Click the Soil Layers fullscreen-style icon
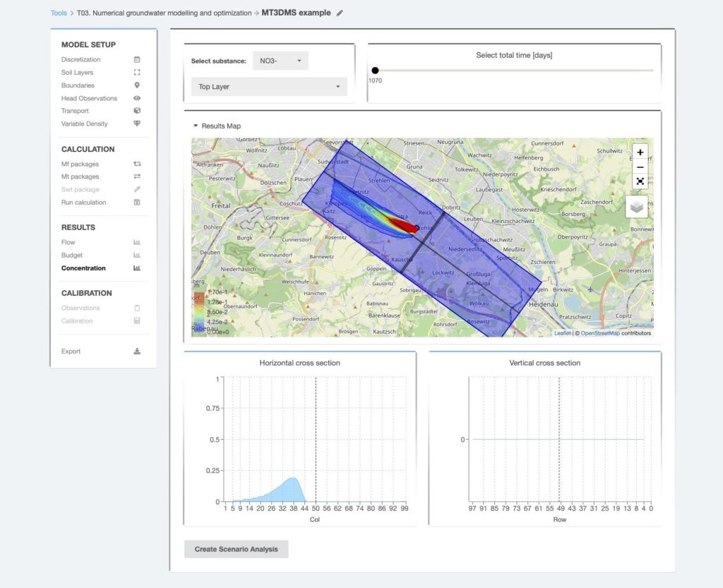 click(x=137, y=72)
